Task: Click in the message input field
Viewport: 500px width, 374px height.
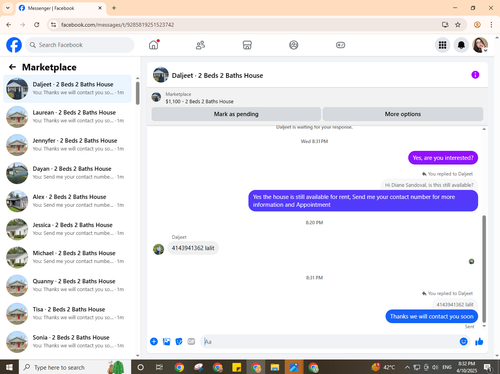Action: (x=329, y=342)
